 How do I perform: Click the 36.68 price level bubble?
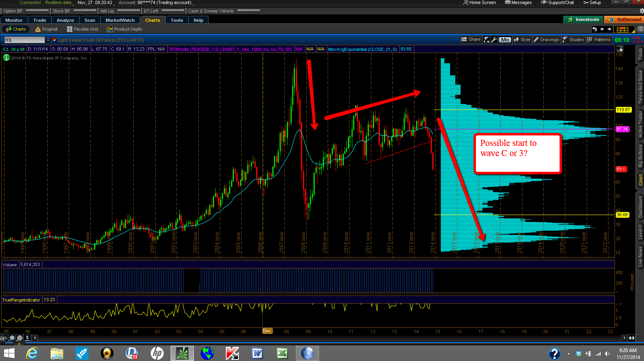click(622, 215)
